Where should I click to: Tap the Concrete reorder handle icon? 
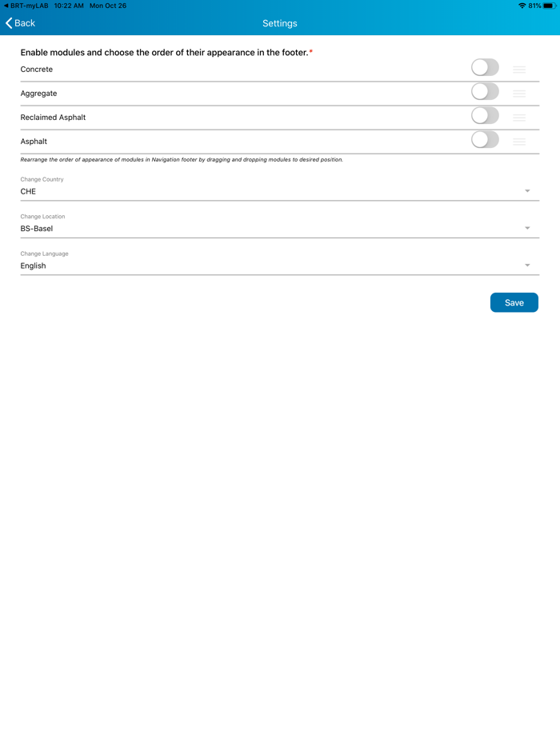(x=519, y=70)
